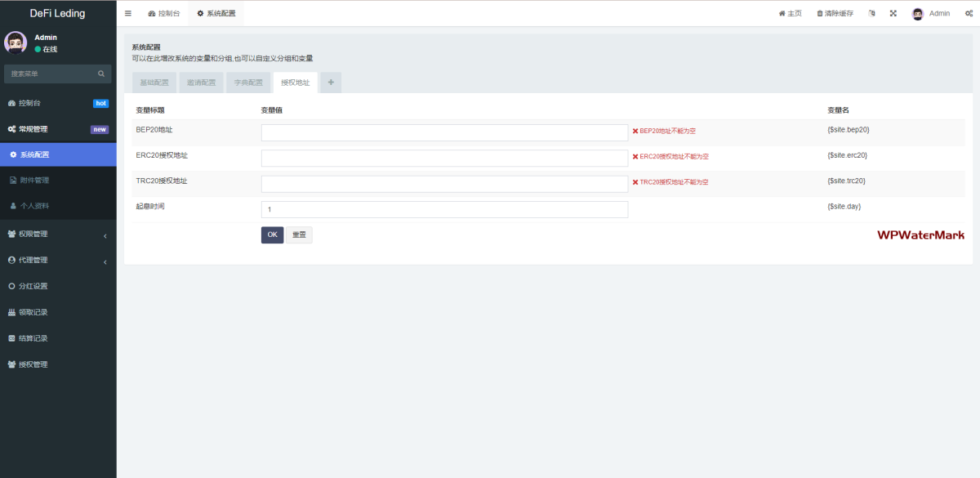Click the fullscreen toggle icon in header
980x478 pixels.
tap(893, 13)
